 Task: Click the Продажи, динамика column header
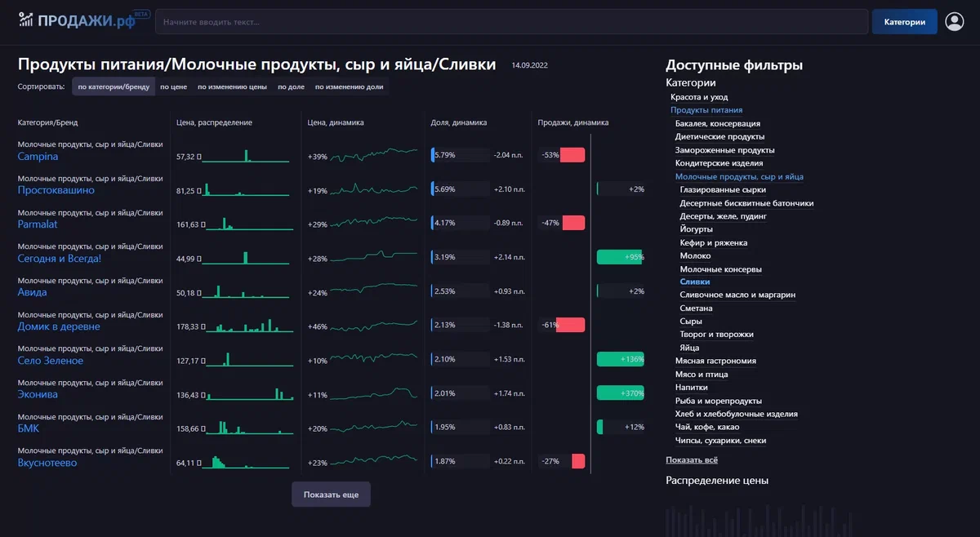573,122
